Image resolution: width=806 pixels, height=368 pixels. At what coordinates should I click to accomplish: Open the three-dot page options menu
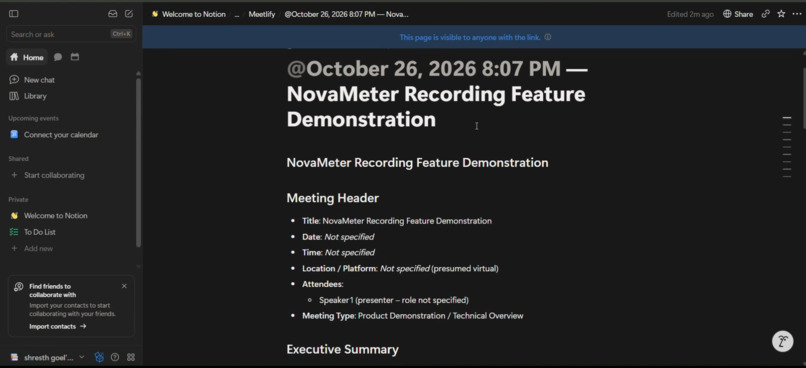[x=797, y=14]
